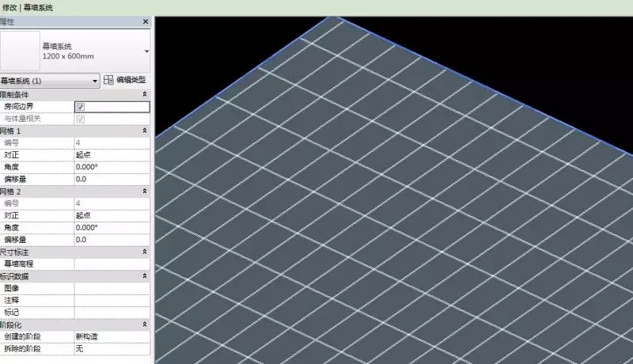The image size is (633, 364).
Task: Select the 创建的阶段 value 新构造
Action: coord(112,336)
